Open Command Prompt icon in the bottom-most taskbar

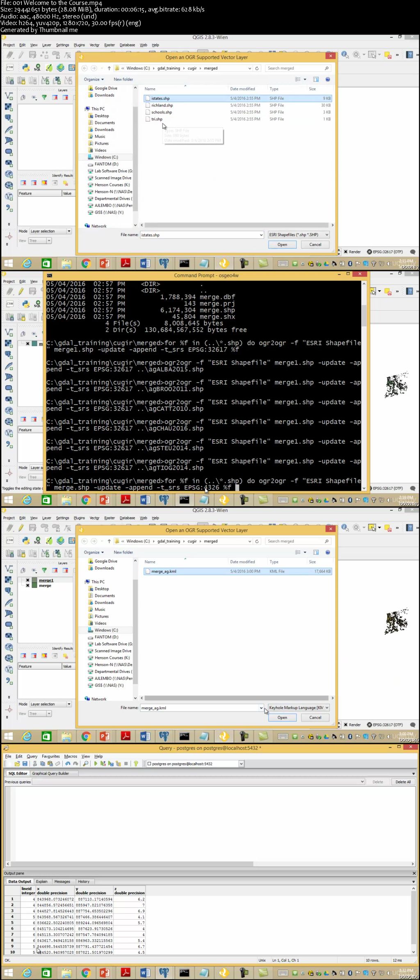tap(185, 973)
